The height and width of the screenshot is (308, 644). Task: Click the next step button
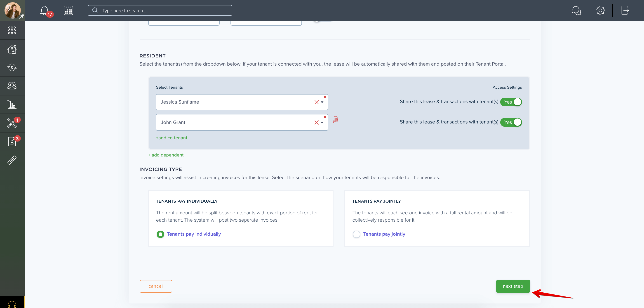pyautogui.click(x=513, y=286)
